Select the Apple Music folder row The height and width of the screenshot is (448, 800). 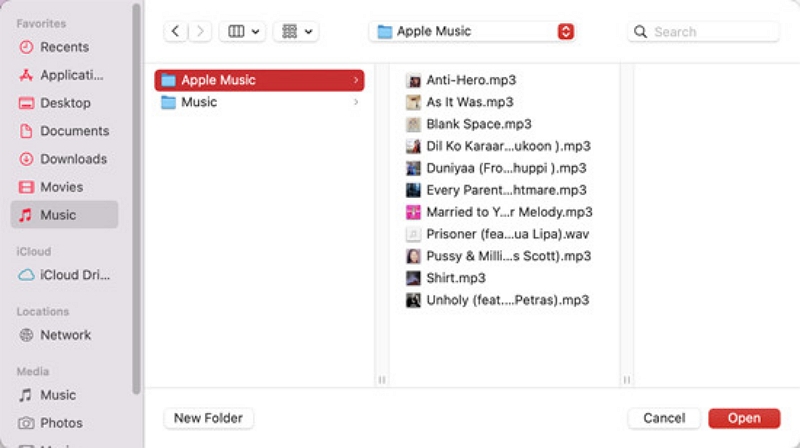(259, 80)
